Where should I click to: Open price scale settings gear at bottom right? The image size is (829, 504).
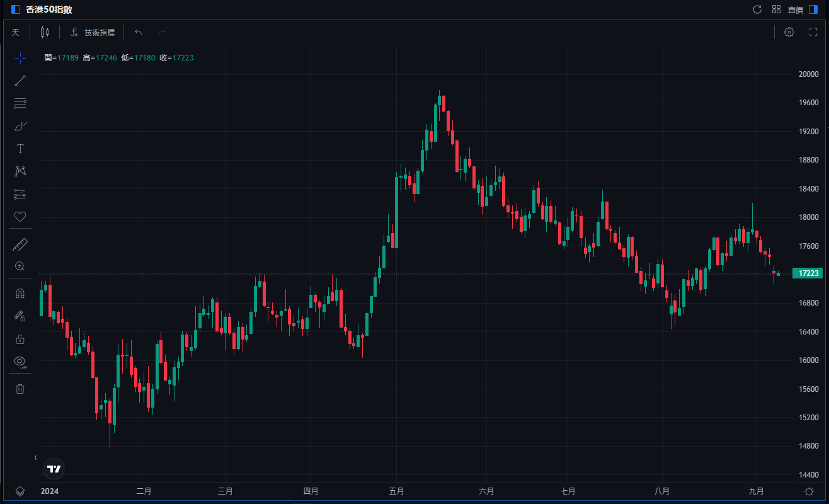(809, 492)
